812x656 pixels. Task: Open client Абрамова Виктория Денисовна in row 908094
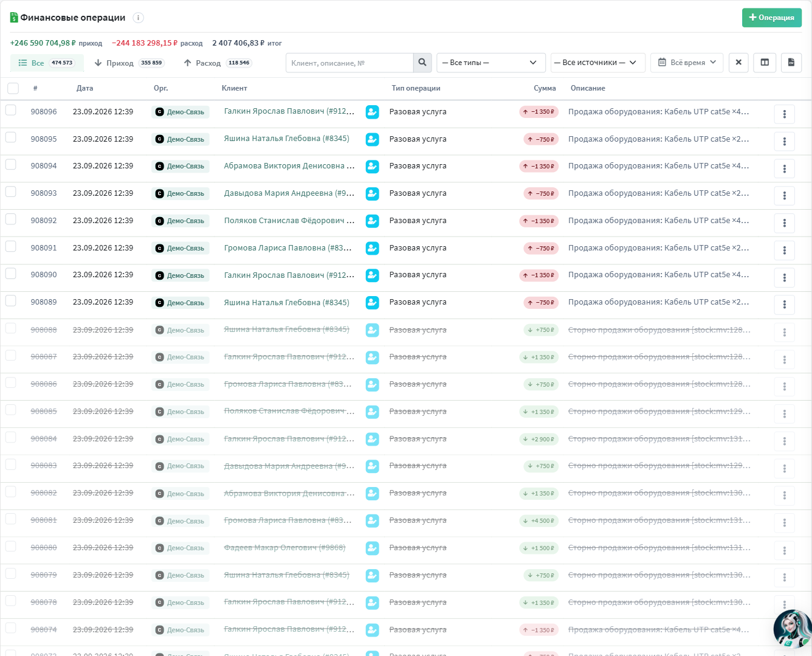click(289, 166)
